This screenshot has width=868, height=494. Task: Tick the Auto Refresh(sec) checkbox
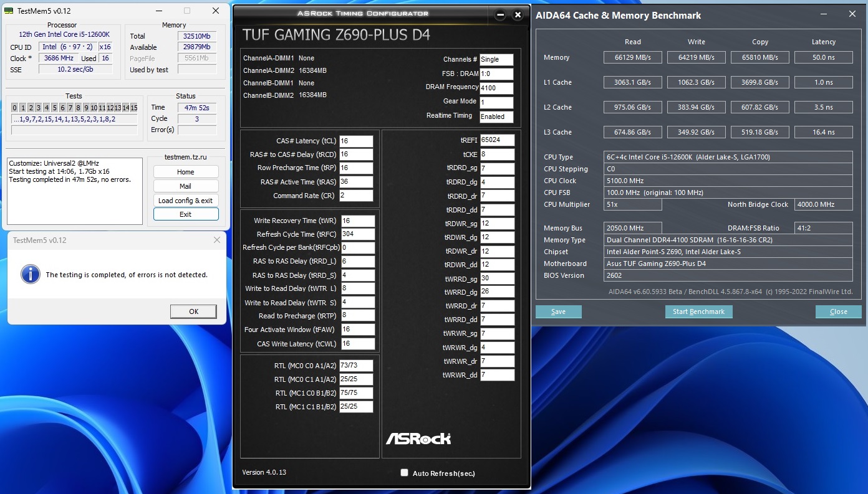point(404,473)
